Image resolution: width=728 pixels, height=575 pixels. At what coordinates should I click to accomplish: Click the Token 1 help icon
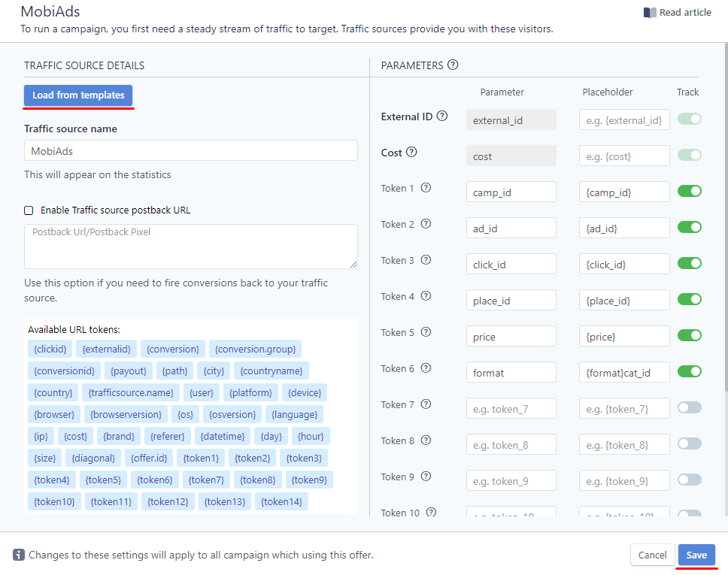pyautogui.click(x=426, y=188)
